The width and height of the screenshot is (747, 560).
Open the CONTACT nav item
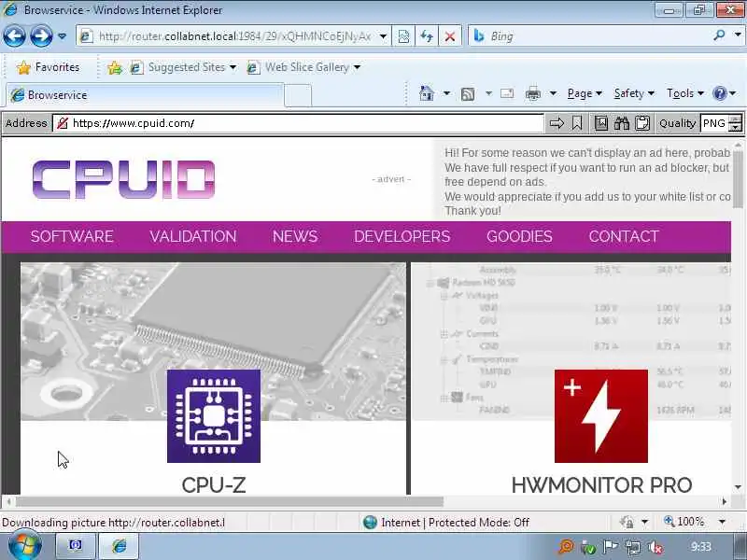pyautogui.click(x=624, y=236)
